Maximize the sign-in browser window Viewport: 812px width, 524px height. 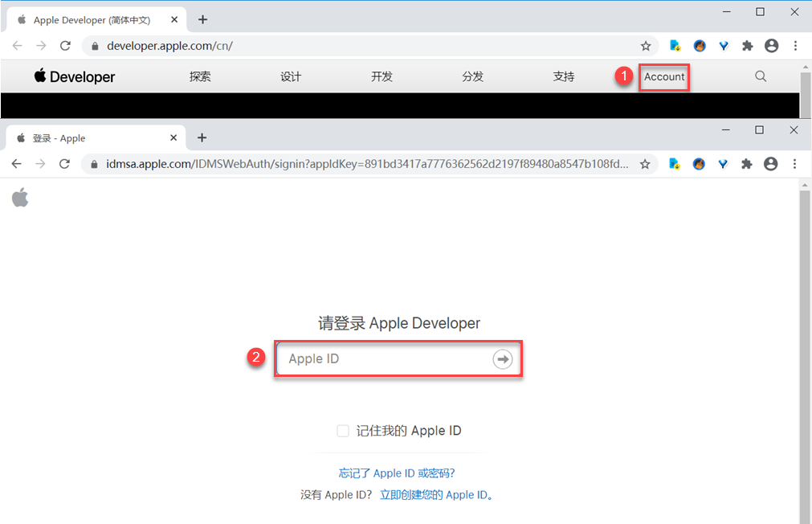click(x=759, y=129)
